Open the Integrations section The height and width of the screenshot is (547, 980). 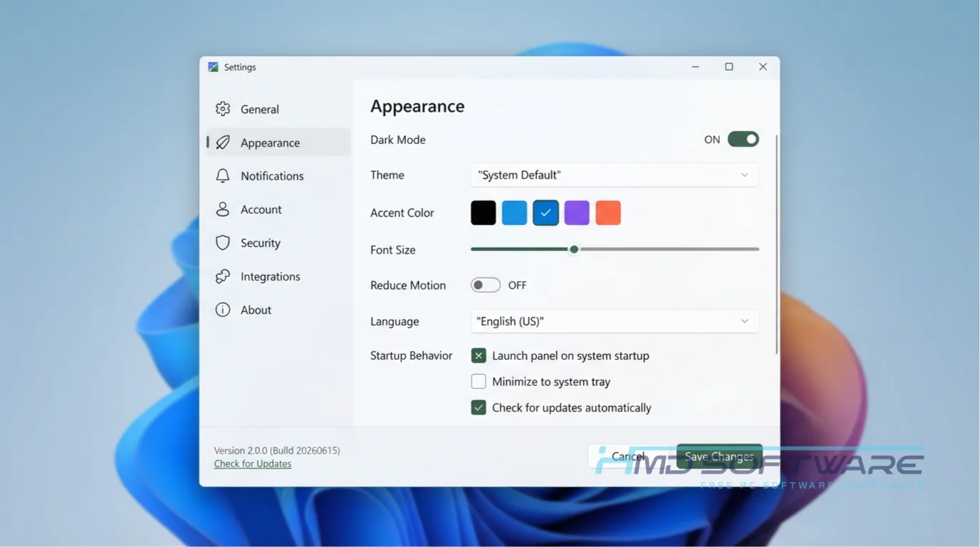point(278,276)
